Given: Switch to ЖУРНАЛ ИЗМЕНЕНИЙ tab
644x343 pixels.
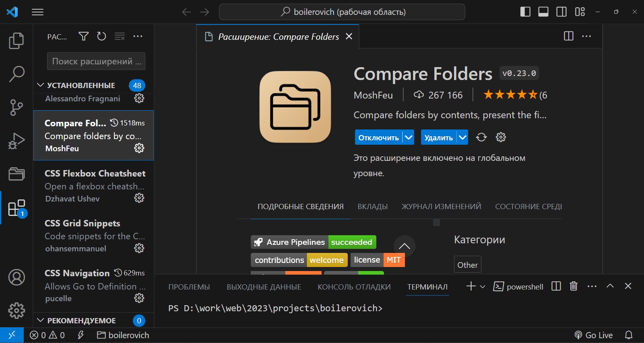Looking at the screenshot, I should pyautogui.click(x=441, y=207).
